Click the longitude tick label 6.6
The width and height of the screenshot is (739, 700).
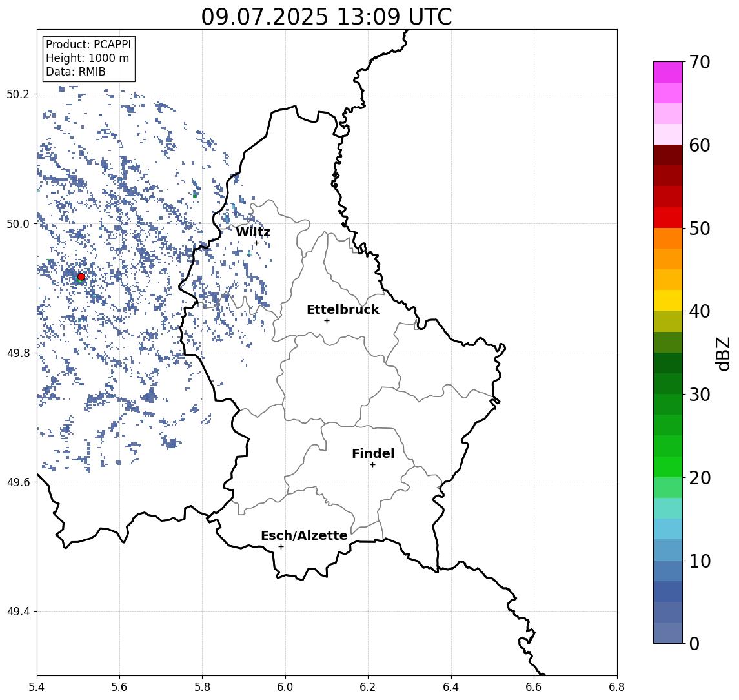534,687
